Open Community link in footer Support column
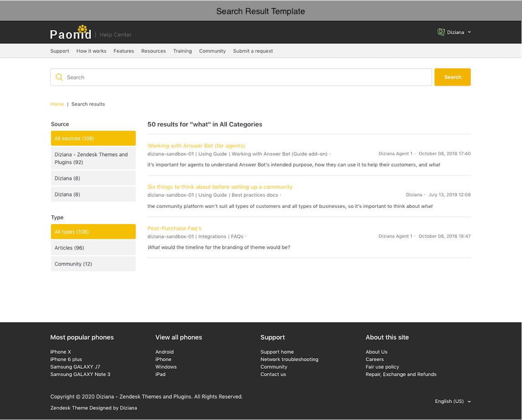The image size is (522, 420). tap(274, 367)
